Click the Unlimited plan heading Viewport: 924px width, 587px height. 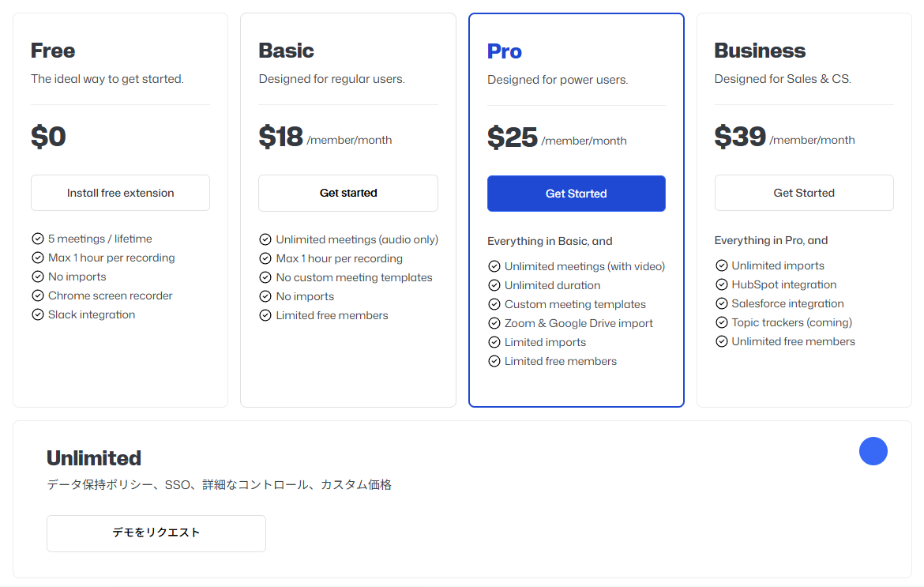click(x=94, y=458)
